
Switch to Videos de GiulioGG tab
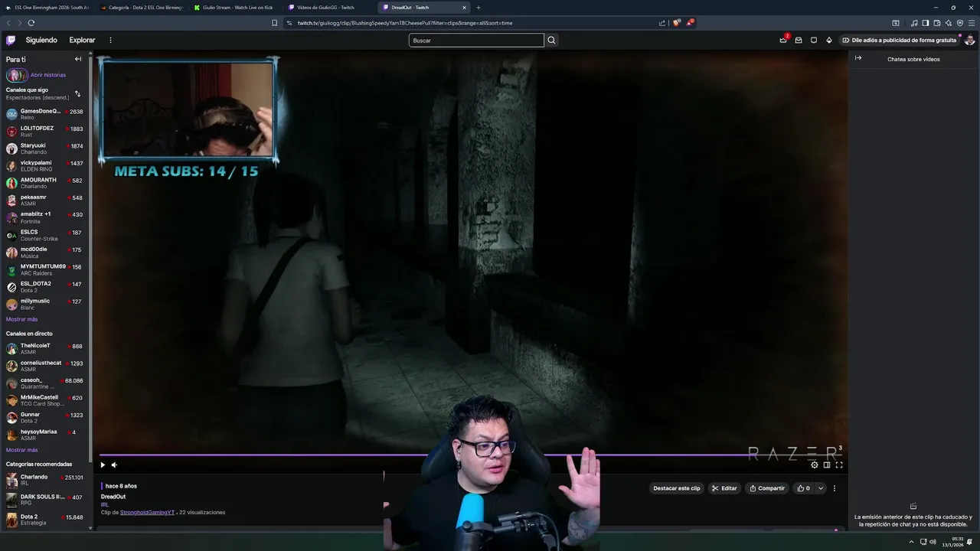pyautogui.click(x=328, y=8)
